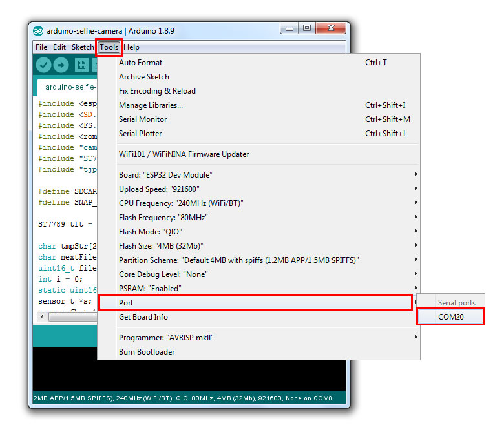Click the 'ST7789 tft =' code line
This screenshot has width=504, height=434.
[65, 224]
